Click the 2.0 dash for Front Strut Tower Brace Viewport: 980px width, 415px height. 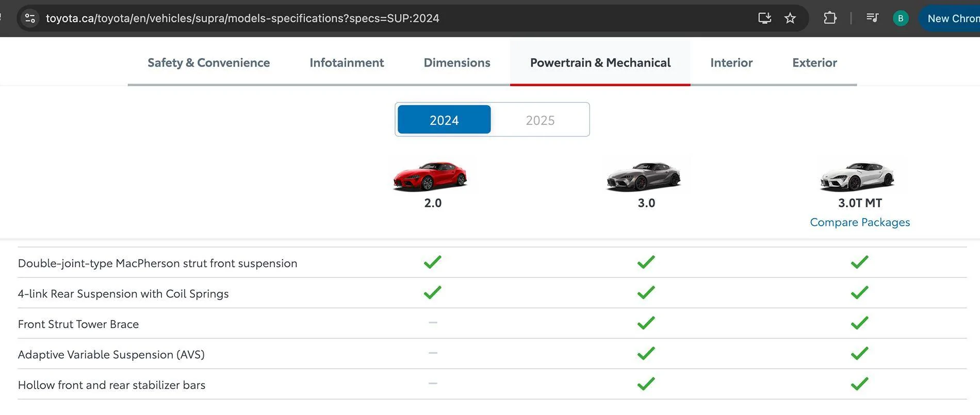(x=433, y=323)
